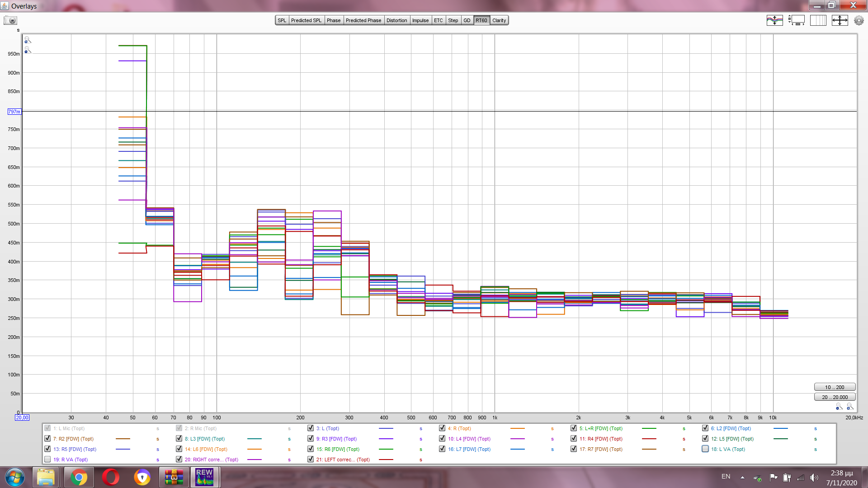Open REW from the Windows taskbar
Screen dimensions: 868x488
pyautogui.click(x=204, y=477)
